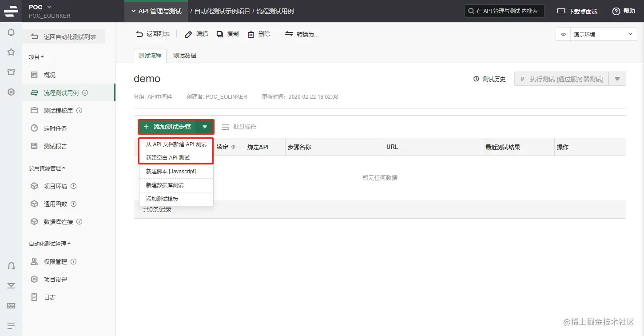Screen dimensions: 644x336
Task: Click the info icon next to 权限管理
Action: [x=74, y=262]
